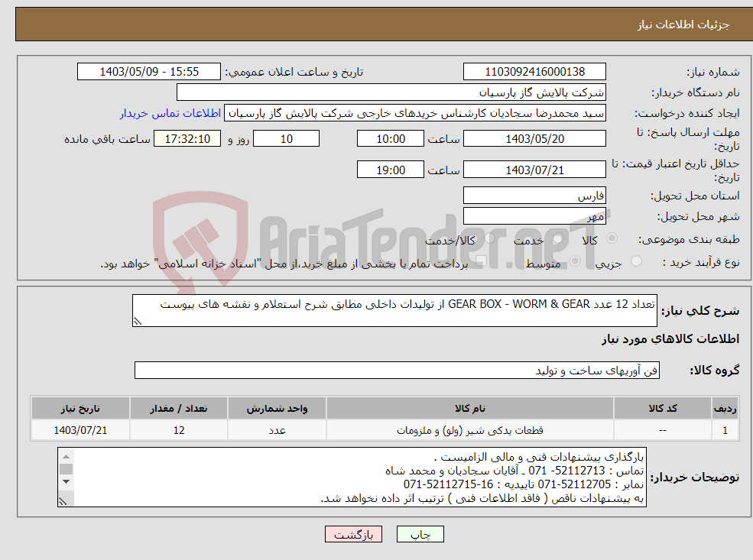Click the buyer notes scrollbar thumb
This screenshot has width=753, height=560.
(x=67, y=469)
